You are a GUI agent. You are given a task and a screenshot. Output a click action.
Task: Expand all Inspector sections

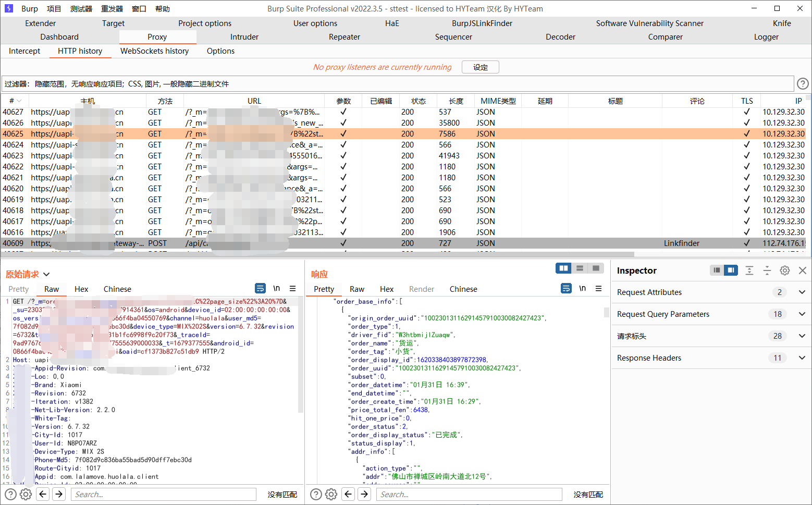pyautogui.click(x=749, y=270)
